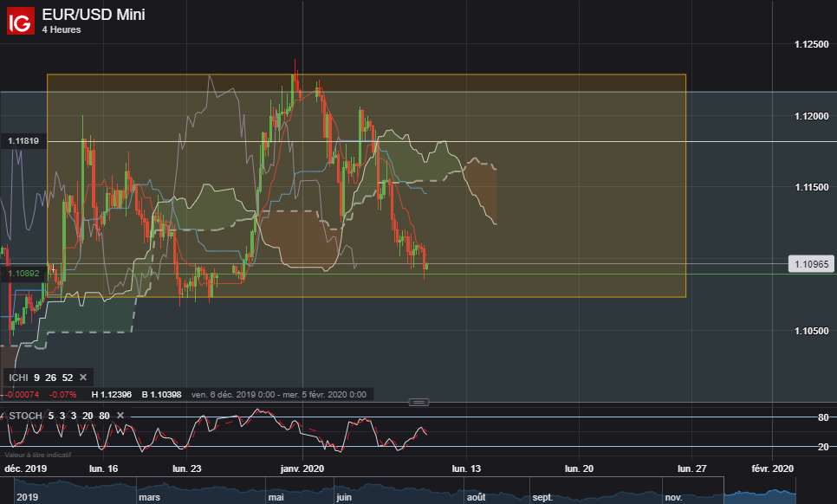Image resolution: width=837 pixels, height=504 pixels.
Task: Click the lun. 27 date label
Action: [x=691, y=468]
